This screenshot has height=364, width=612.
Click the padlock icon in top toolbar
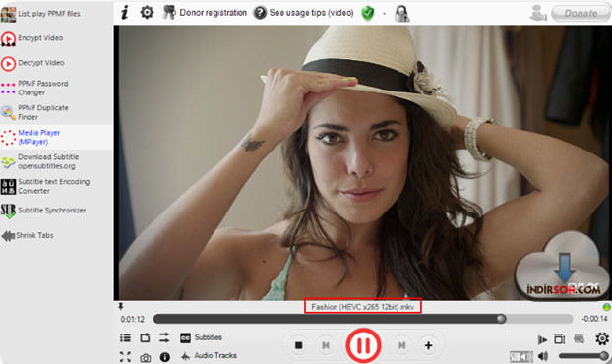click(x=401, y=13)
